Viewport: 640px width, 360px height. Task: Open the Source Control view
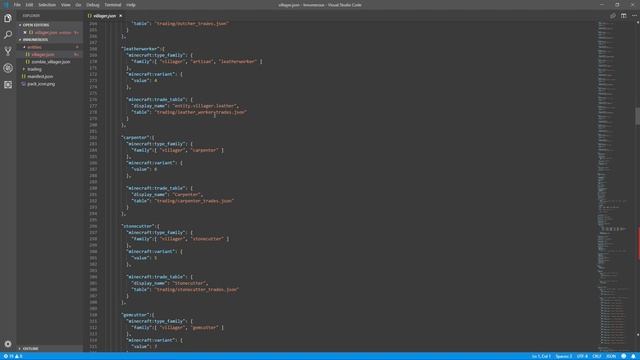tap(8, 51)
